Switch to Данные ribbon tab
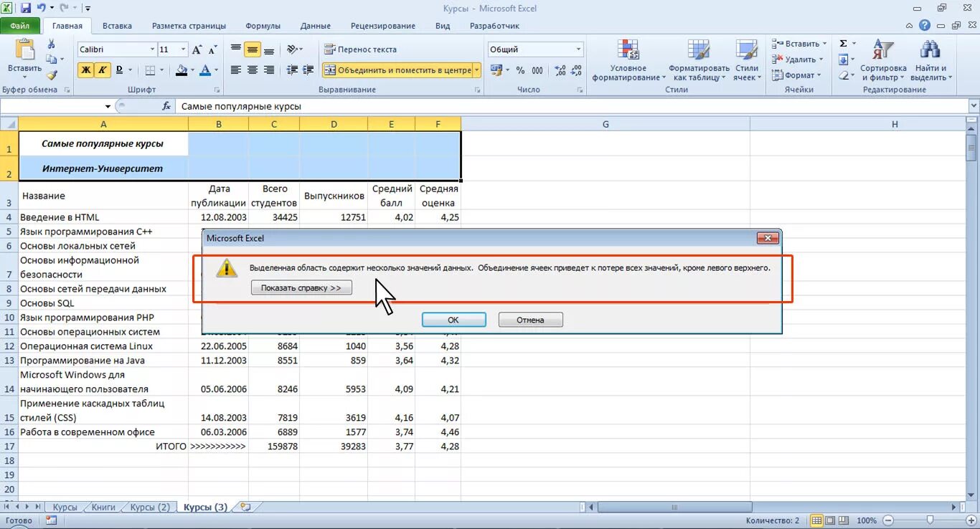This screenshot has height=529, width=980. coord(316,26)
